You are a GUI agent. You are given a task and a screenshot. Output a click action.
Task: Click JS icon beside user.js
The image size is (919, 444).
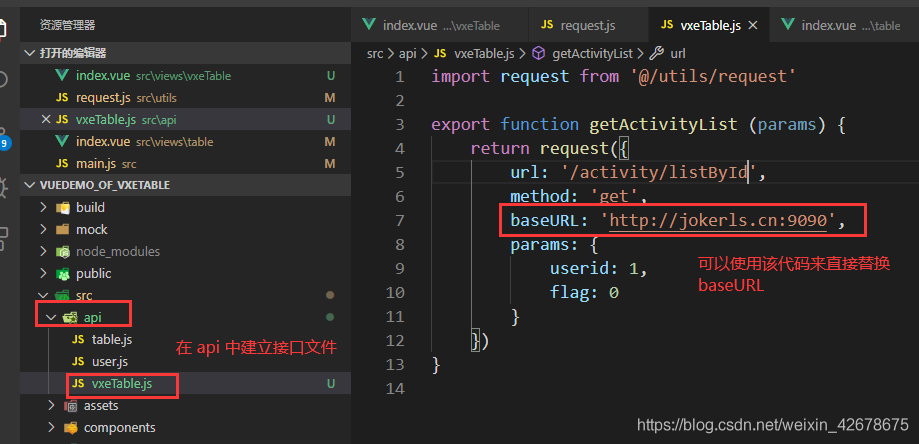pos(77,361)
